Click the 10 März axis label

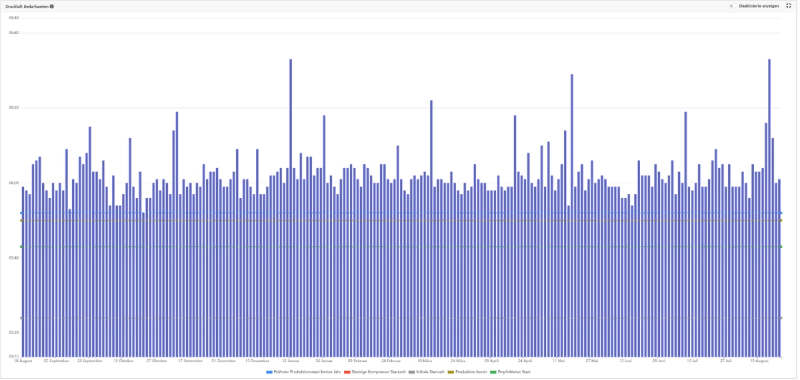click(424, 361)
